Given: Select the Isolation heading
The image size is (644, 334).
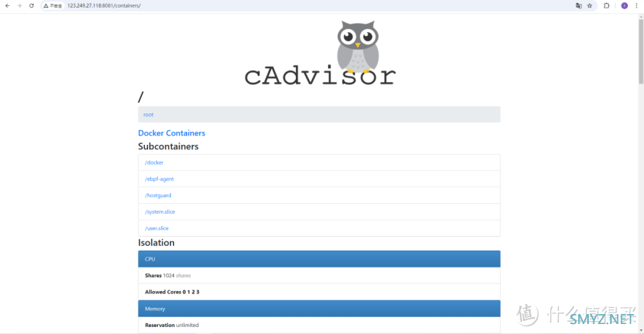Looking at the screenshot, I should click(156, 243).
